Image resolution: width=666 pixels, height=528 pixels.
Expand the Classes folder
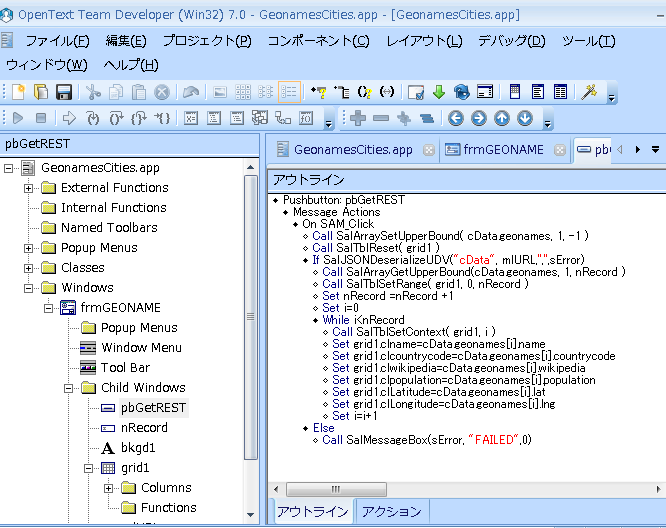click(x=28, y=268)
